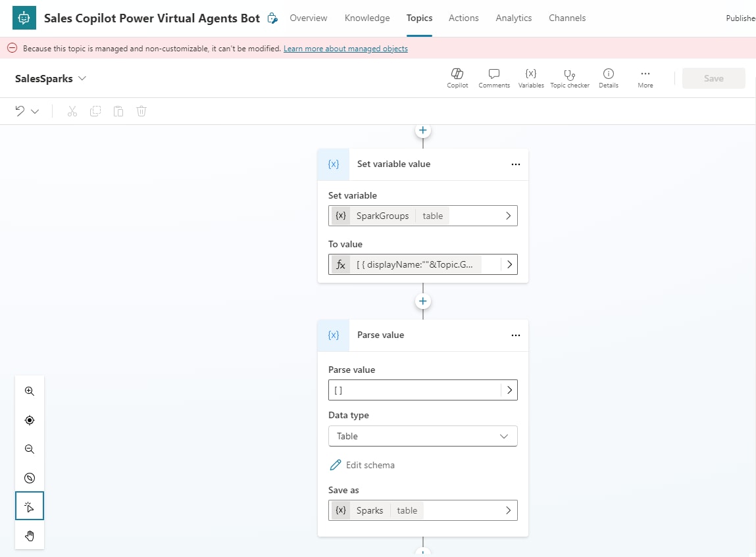Image resolution: width=756 pixels, height=557 pixels.
Task: Add node between Set variable and Parse value
Action: tap(422, 301)
